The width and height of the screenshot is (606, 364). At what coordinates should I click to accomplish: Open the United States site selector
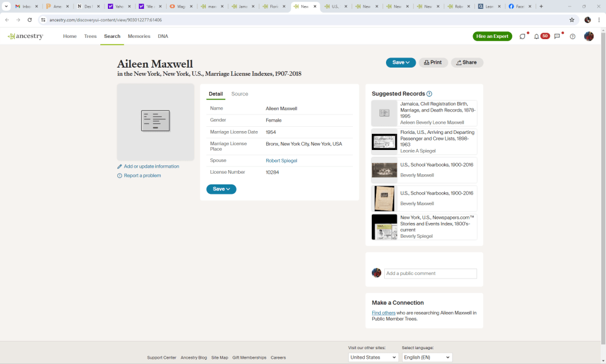click(373, 357)
